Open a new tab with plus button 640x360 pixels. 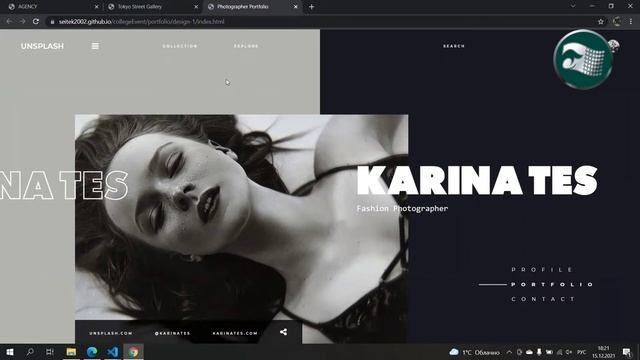[311, 7]
